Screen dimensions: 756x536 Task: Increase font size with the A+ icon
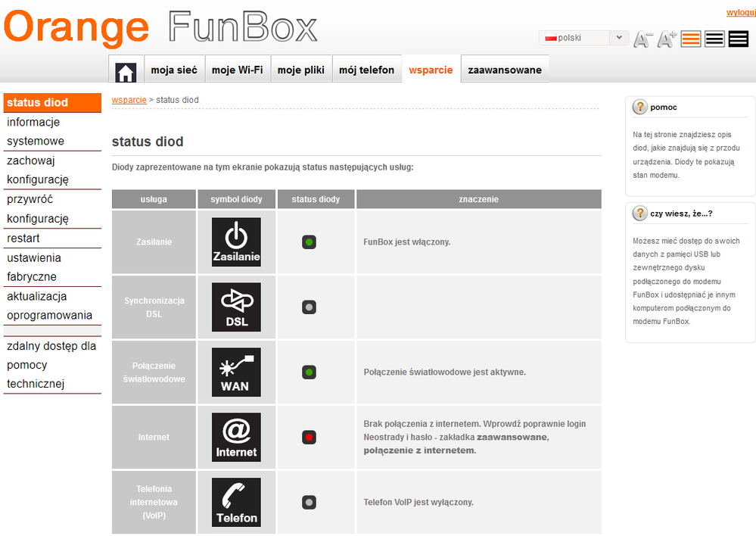click(x=666, y=38)
